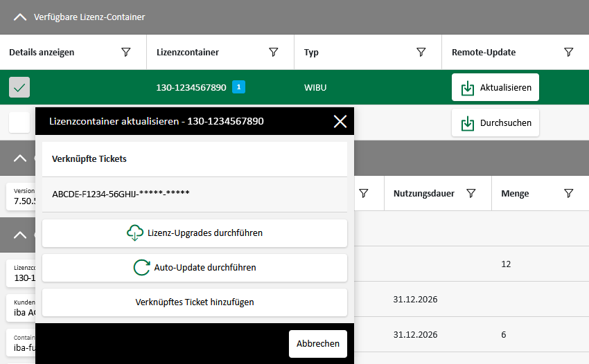Run Lizenz-Upgrades durchführen
The image size is (589, 364).
click(x=195, y=233)
